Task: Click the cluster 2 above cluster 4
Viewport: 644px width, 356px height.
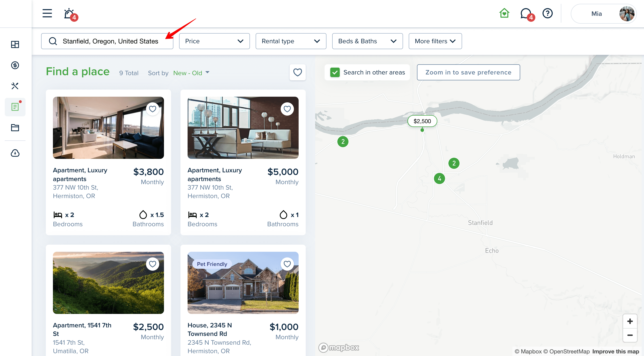Action: pos(454,163)
